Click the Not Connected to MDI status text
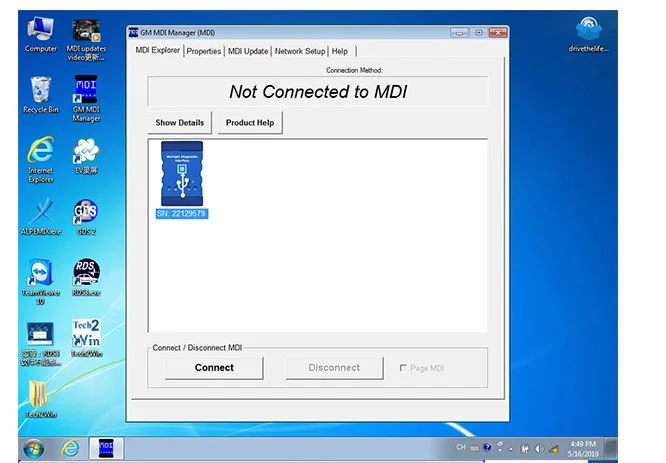 (318, 91)
